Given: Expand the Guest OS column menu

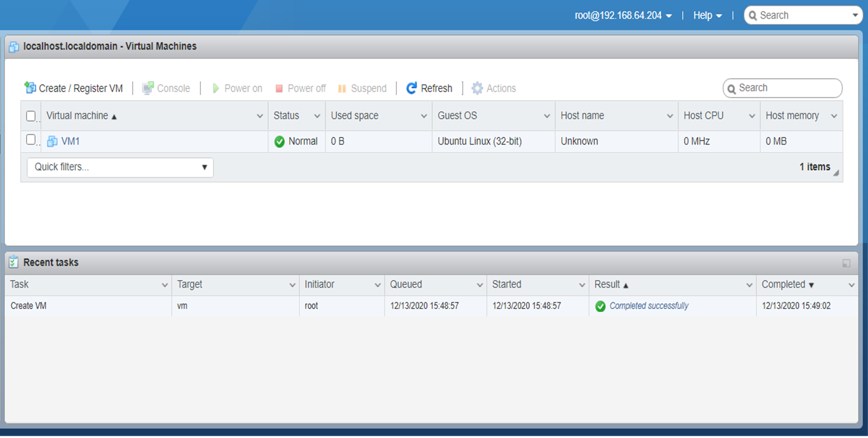Looking at the screenshot, I should [x=547, y=116].
